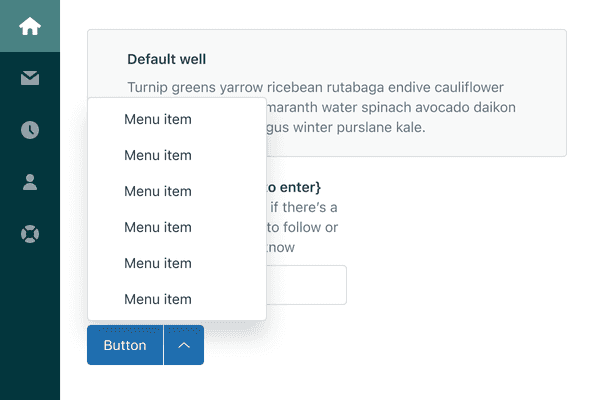Open the user profile icon
The height and width of the screenshot is (400, 600).
click(x=30, y=182)
